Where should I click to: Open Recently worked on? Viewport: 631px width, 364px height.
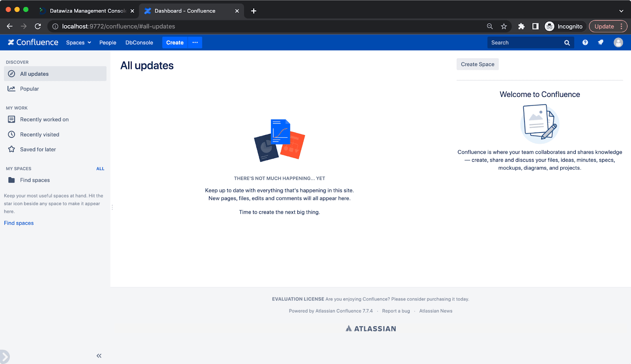(55, 119)
